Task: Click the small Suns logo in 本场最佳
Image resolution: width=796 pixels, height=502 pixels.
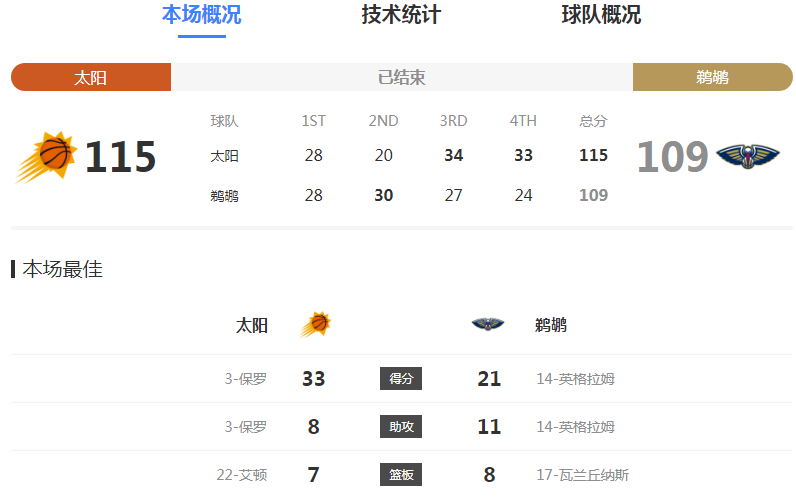Action: click(315, 324)
